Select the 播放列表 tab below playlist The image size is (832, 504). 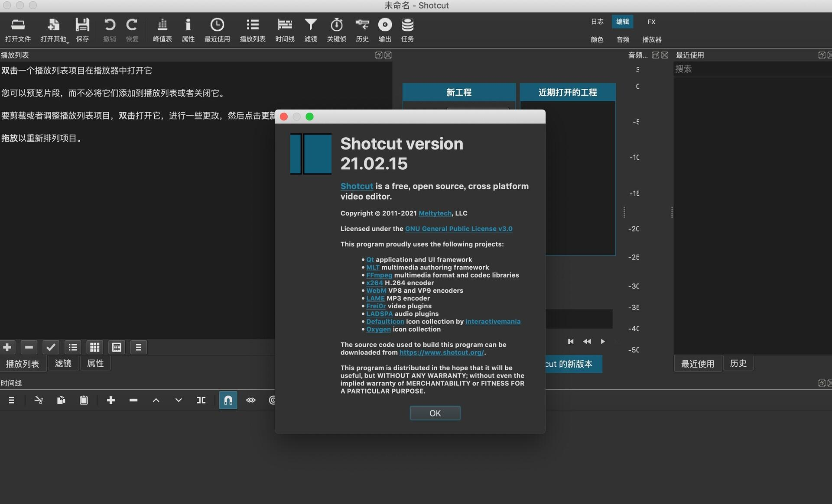[x=23, y=364]
